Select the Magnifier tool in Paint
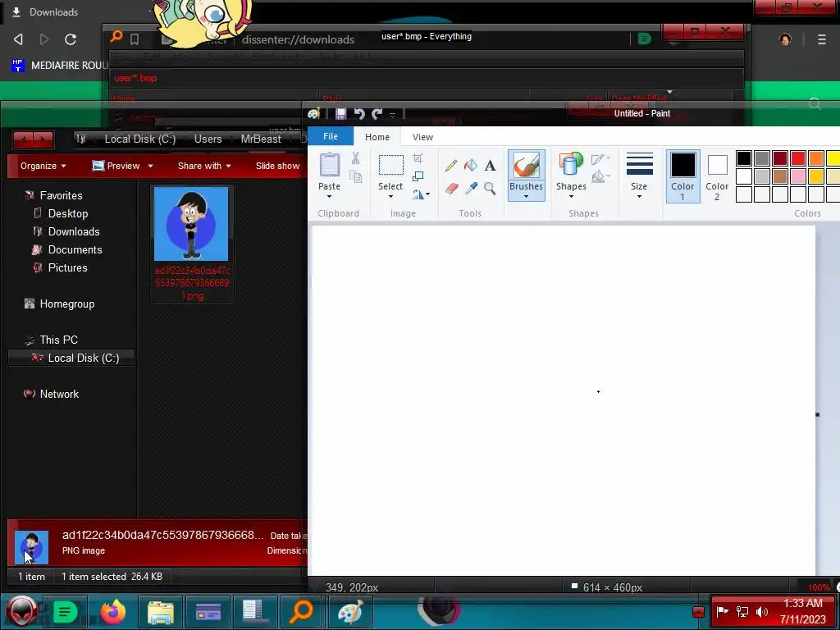The width and height of the screenshot is (840, 630). [490, 188]
